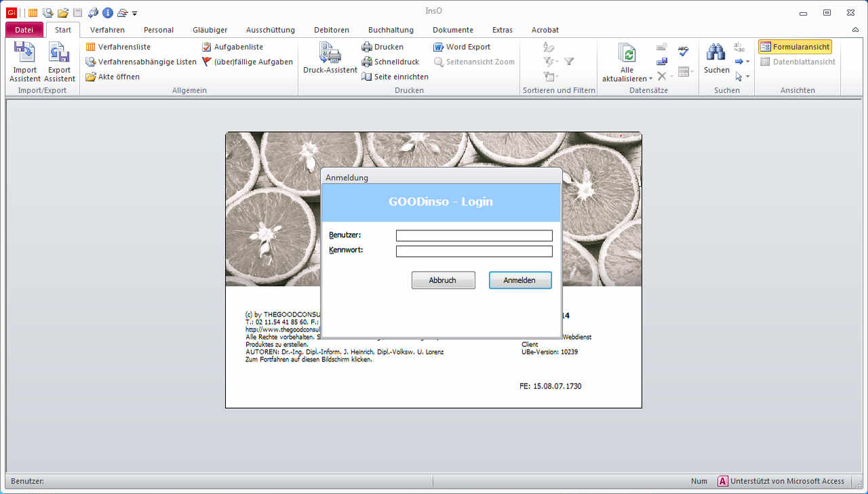This screenshot has width=868, height=494.
Task: Open Verfahrensabhängige Listen
Action: (x=141, y=62)
